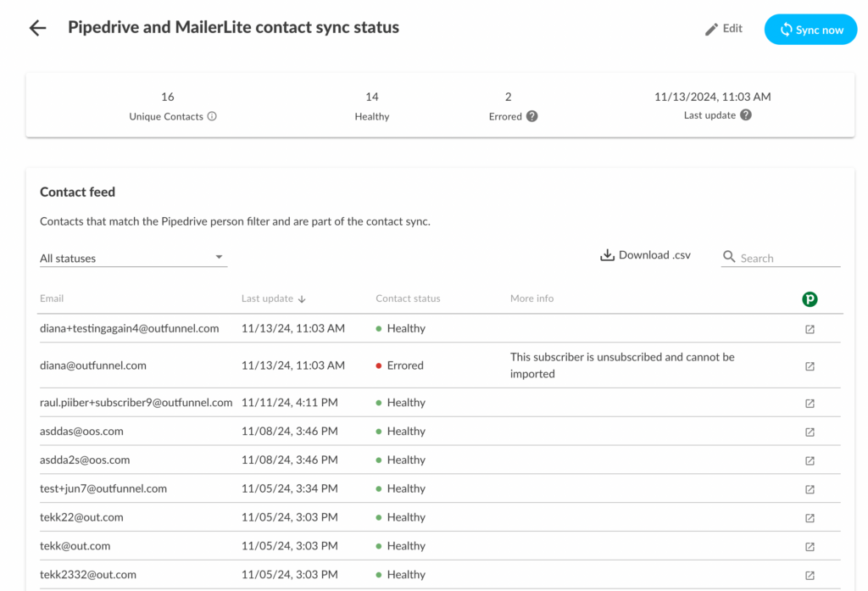This screenshot has width=868, height=591.
Task: Open tekk22@out.com external link icon
Action: pos(810,518)
